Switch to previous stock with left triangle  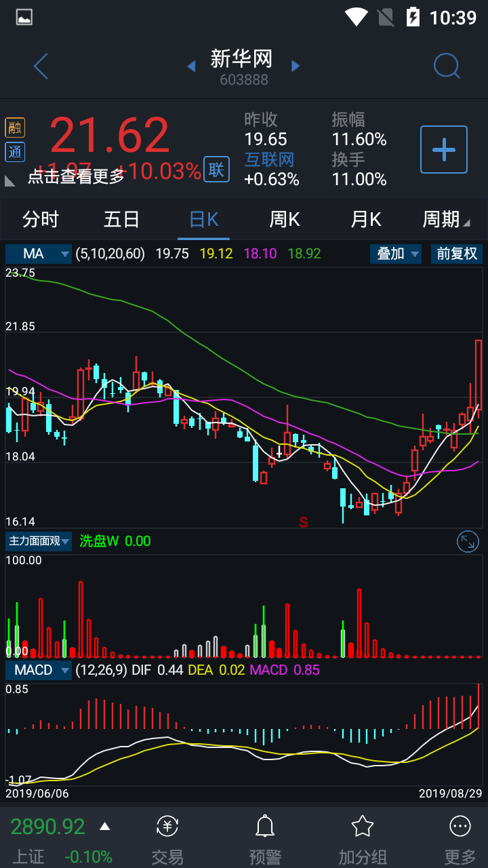[191, 66]
